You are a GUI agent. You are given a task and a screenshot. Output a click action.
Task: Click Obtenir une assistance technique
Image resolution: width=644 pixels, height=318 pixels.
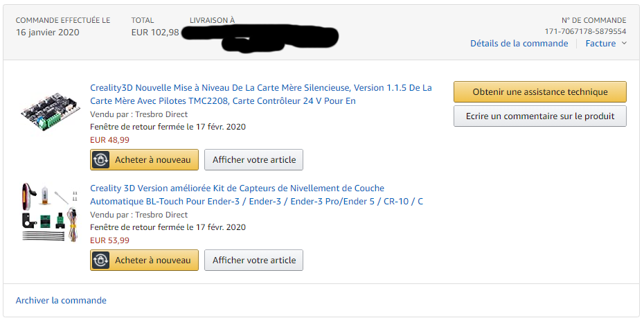(x=540, y=91)
